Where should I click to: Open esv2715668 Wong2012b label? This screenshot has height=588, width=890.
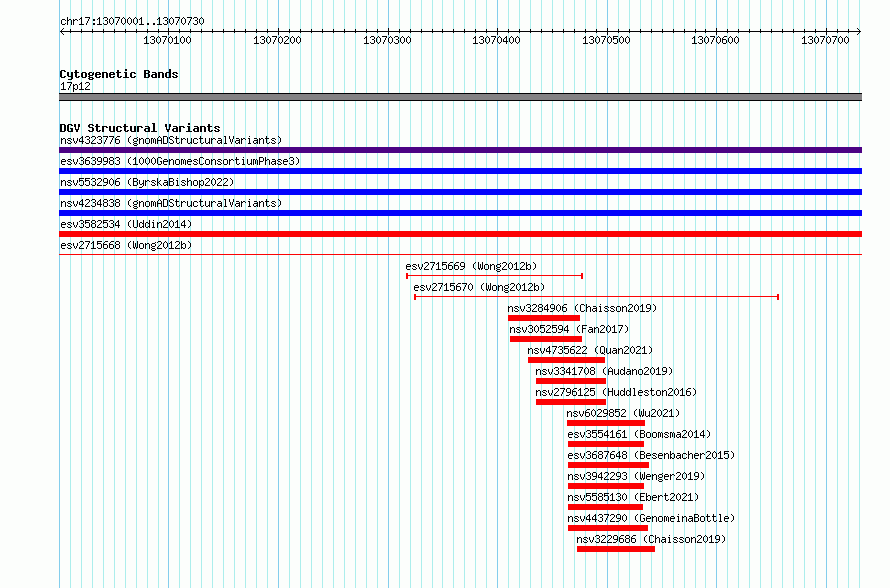(126, 245)
